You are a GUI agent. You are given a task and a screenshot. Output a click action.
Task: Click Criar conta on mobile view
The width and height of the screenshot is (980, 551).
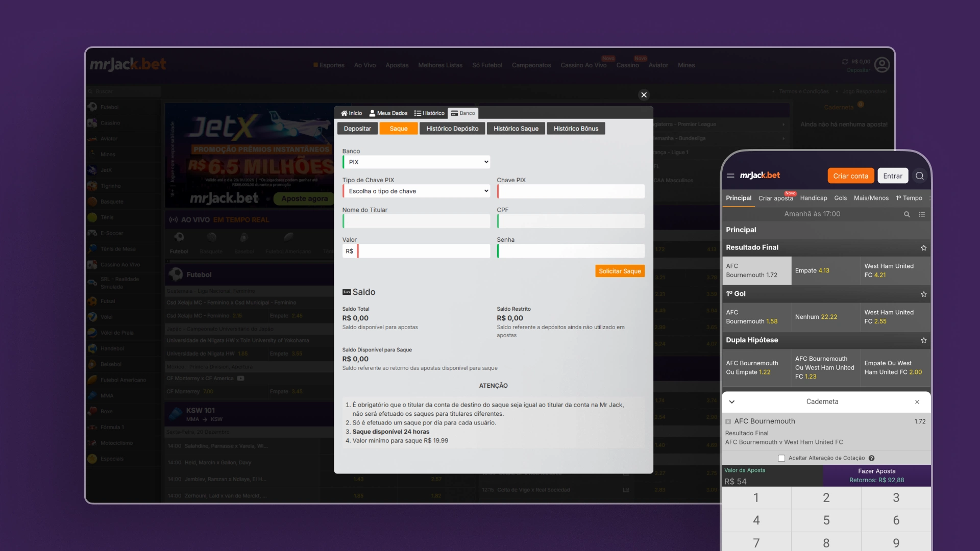[x=850, y=176]
